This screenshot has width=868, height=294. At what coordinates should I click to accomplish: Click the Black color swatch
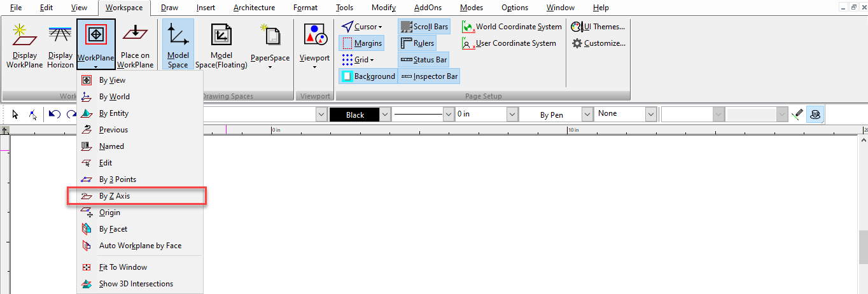click(354, 115)
